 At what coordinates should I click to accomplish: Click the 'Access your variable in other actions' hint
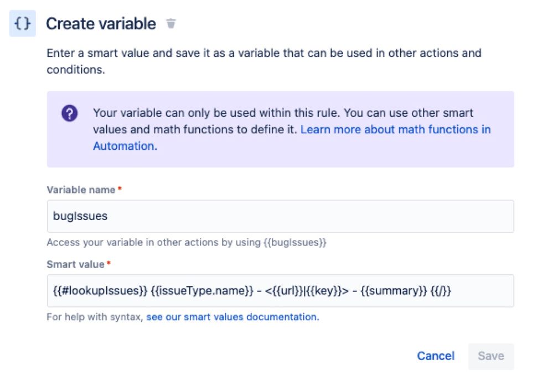[x=186, y=242]
